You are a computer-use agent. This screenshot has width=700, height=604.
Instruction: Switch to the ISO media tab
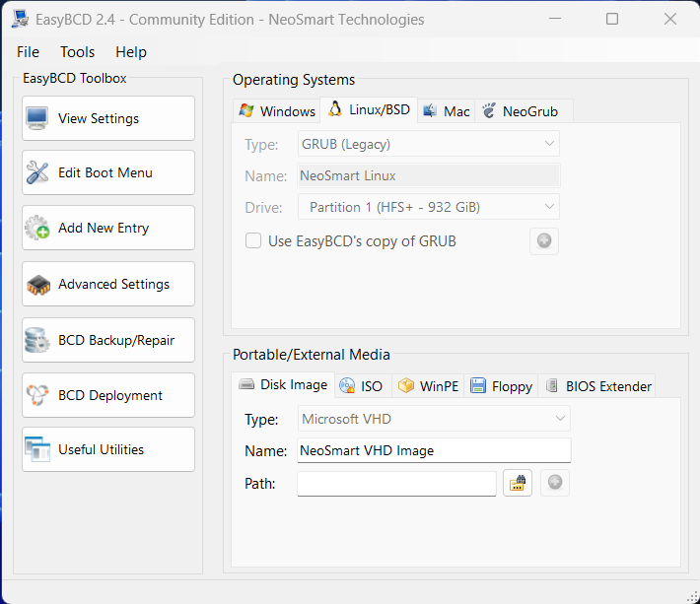361,386
